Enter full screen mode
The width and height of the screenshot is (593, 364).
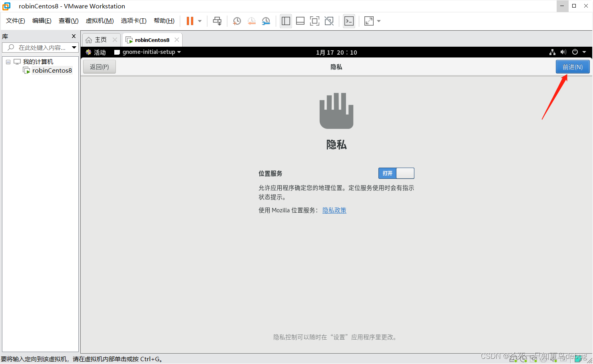click(x=314, y=21)
